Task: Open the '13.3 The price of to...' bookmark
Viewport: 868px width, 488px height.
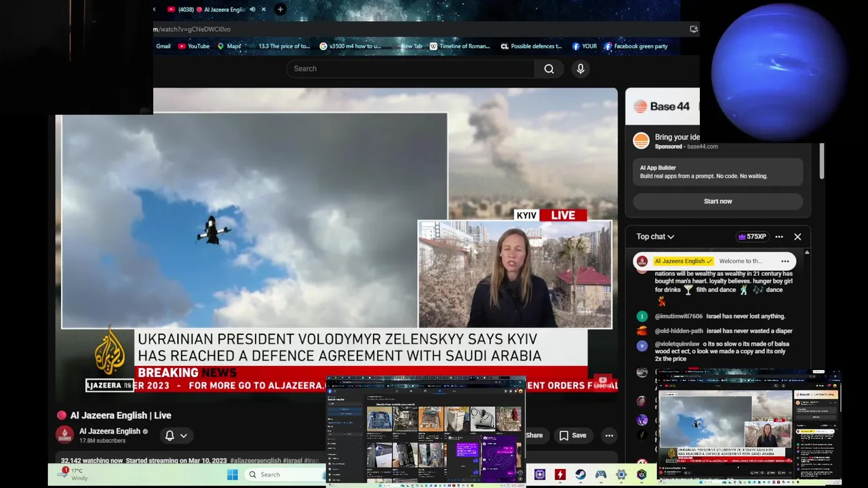Action: point(283,46)
